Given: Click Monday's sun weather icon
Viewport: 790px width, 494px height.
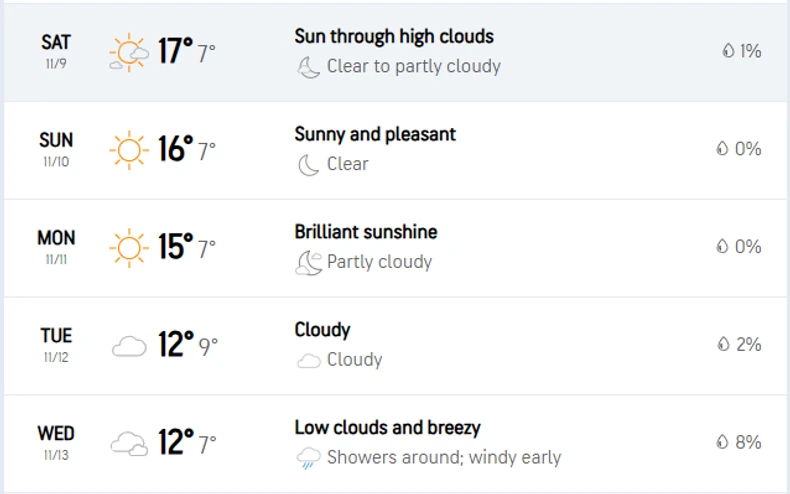Looking at the screenshot, I should 129,247.
